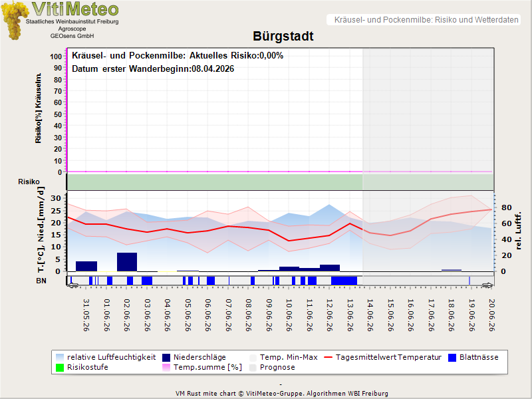The height and width of the screenshot is (399, 532).
Task: Click the green Risikostufe legend swatch
Action: [x=60, y=368]
